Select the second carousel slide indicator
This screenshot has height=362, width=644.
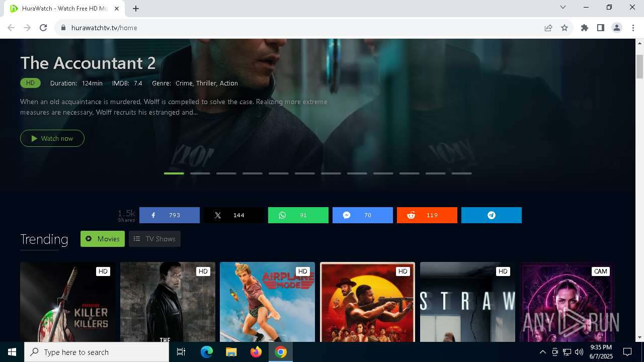pos(200,173)
